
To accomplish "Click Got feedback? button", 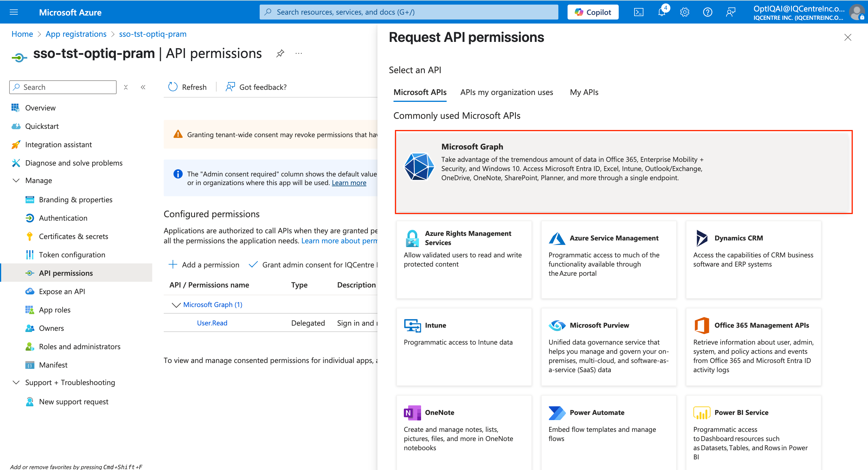I will pyautogui.click(x=256, y=87).
